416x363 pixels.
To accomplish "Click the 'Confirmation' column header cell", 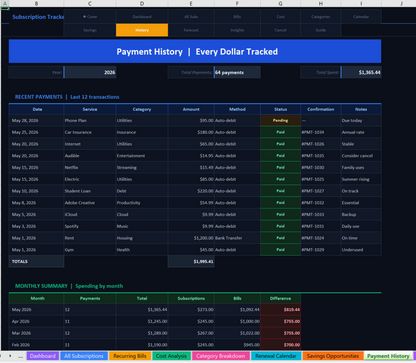I will (x=321, y=109).
